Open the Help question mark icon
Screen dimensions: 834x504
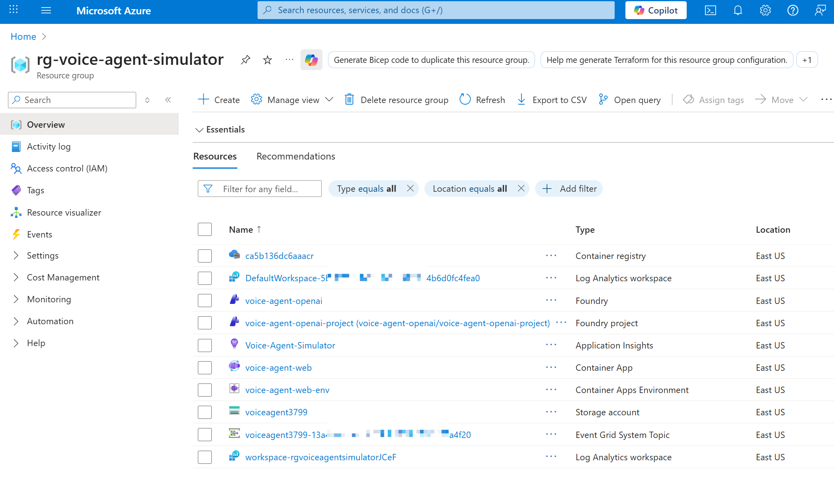coord(793,10)
